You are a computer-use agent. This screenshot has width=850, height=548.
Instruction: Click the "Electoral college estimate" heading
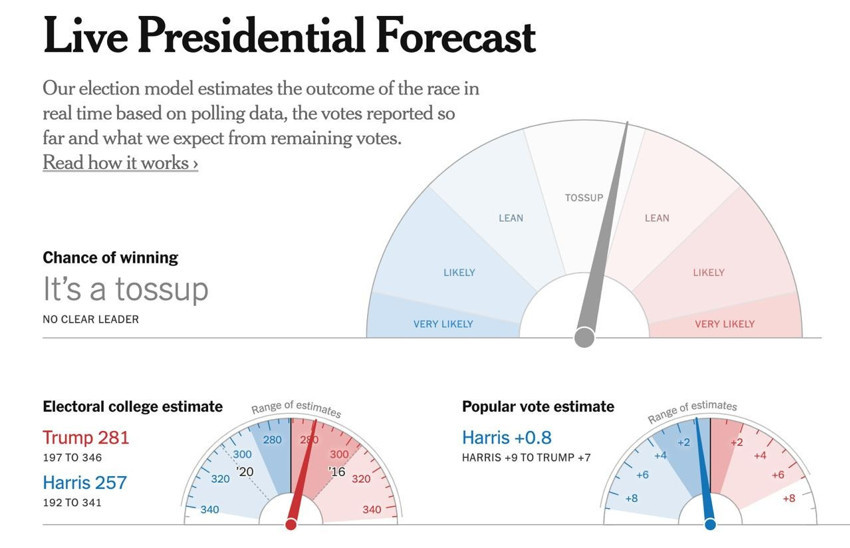(x=132, y=406)
